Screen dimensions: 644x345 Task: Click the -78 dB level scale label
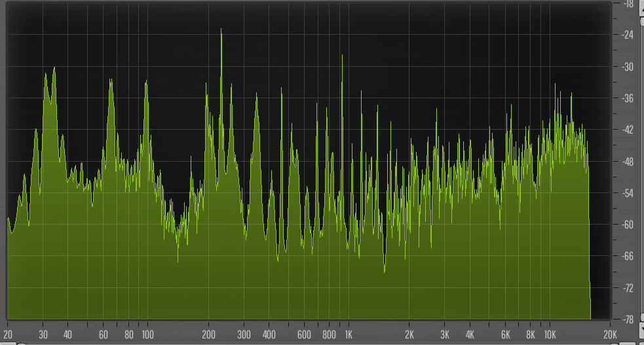pos(628,319)
